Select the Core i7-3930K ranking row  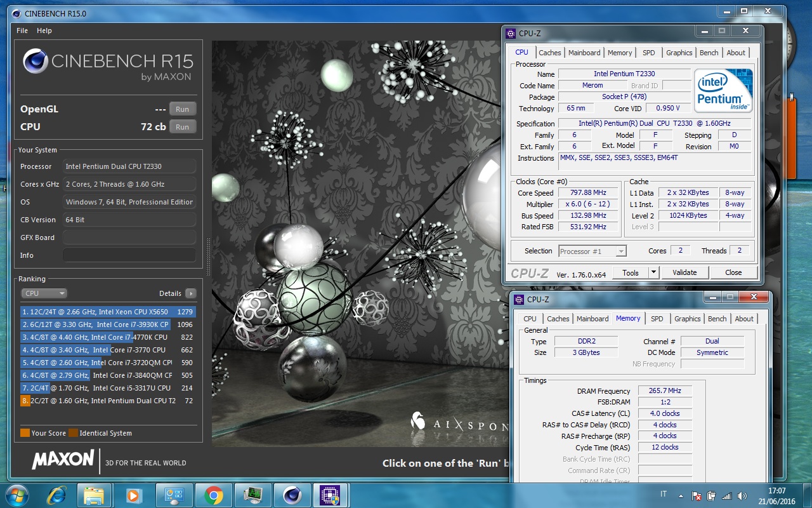click(x=108, y=324)
